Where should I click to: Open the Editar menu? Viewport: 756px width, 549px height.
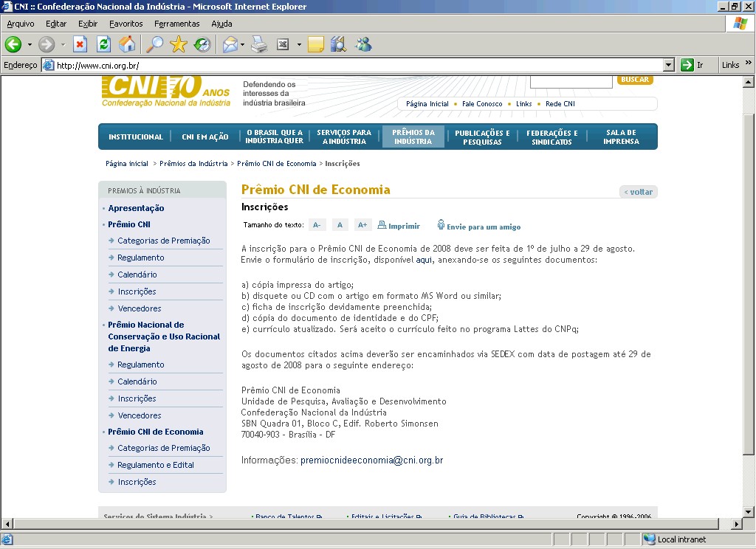coord(56,24)
